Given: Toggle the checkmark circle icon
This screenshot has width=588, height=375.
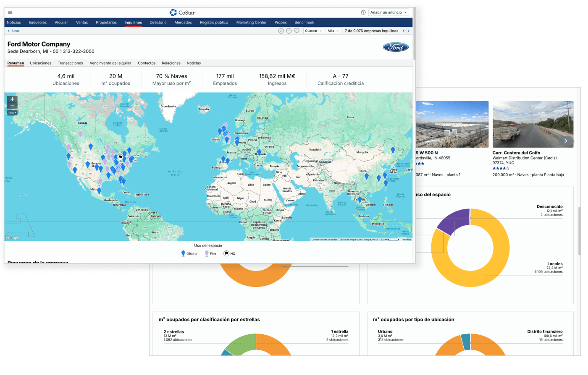Looking at the screenshot, I should [281, 31].
